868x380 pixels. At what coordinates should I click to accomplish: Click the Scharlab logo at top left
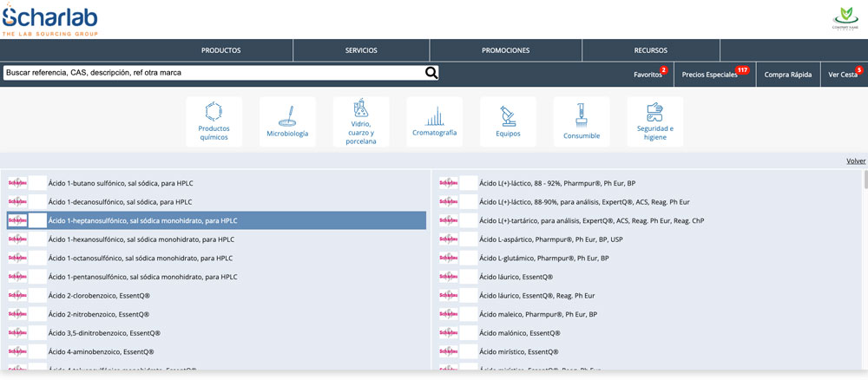[x=50, y=19]
